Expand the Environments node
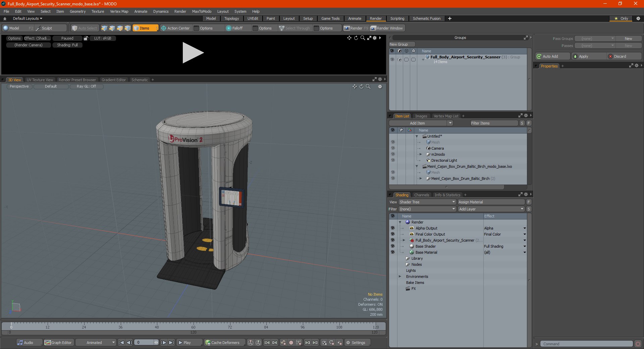644x349 pixels. [400, 277]
